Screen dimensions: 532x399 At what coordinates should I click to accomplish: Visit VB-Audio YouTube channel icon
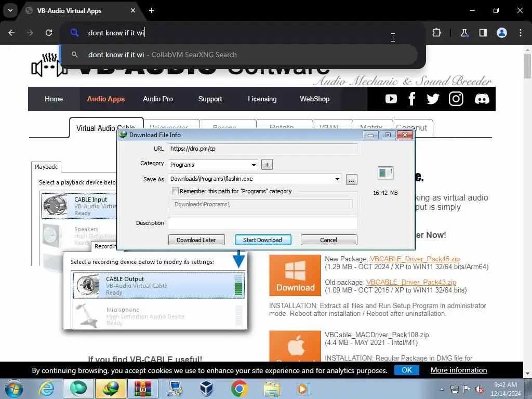pyautogui.click(x=391, y=99)
